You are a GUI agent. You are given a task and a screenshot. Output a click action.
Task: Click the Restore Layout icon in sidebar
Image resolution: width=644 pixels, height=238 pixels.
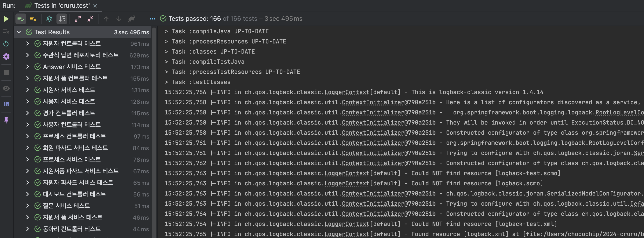6,104
